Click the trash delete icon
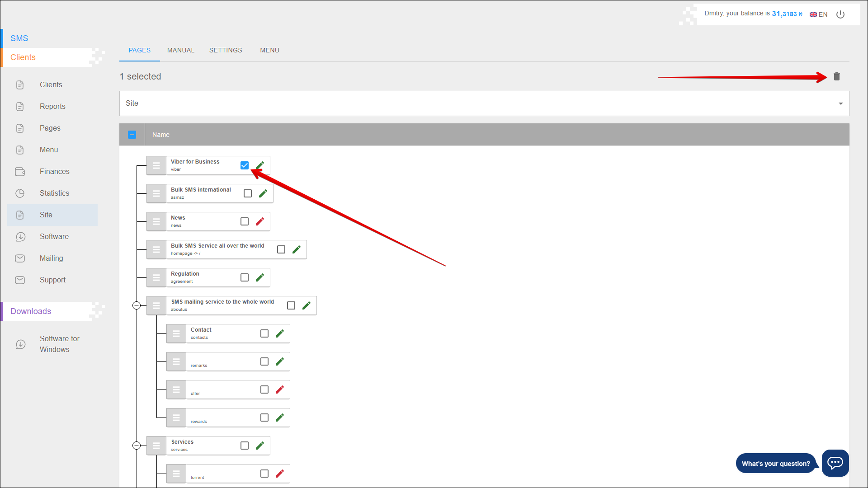Viewport: 868px width, 488px height. [x=836, y=77]
